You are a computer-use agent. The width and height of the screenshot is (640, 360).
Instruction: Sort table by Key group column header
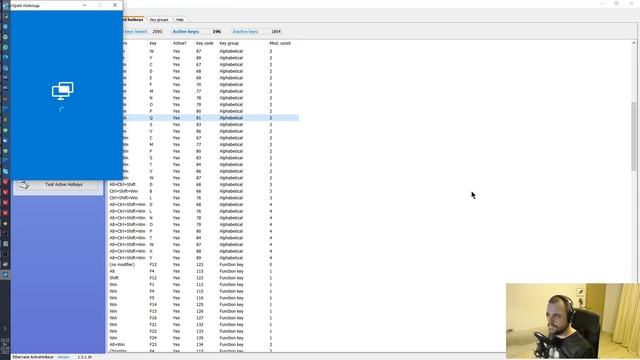click(229, 43)
